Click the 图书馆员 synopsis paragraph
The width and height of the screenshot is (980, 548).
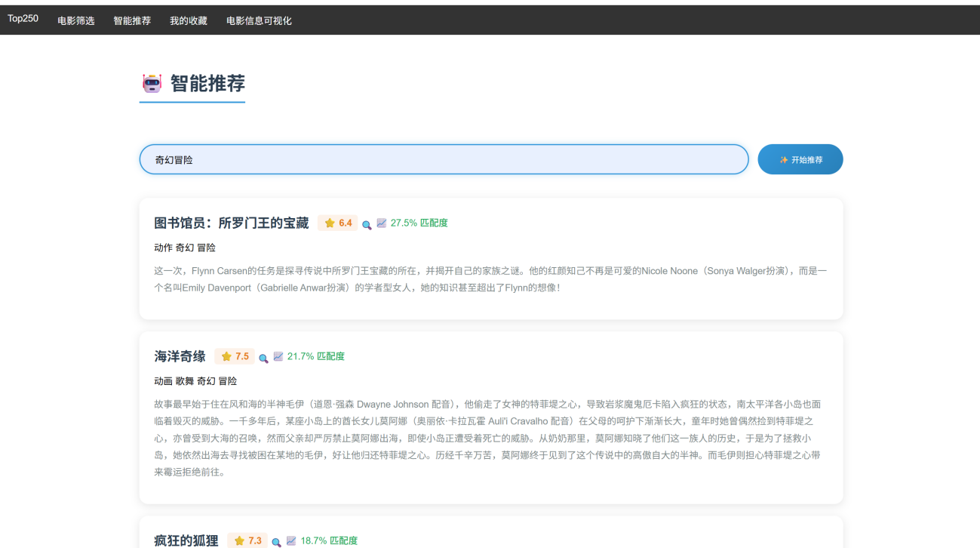[x=490, y=279]
